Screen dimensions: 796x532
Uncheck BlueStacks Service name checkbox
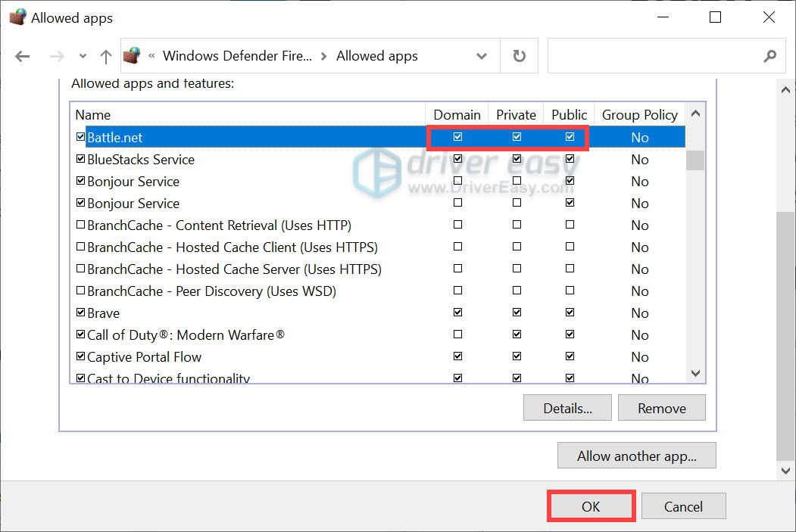(80, 159)
